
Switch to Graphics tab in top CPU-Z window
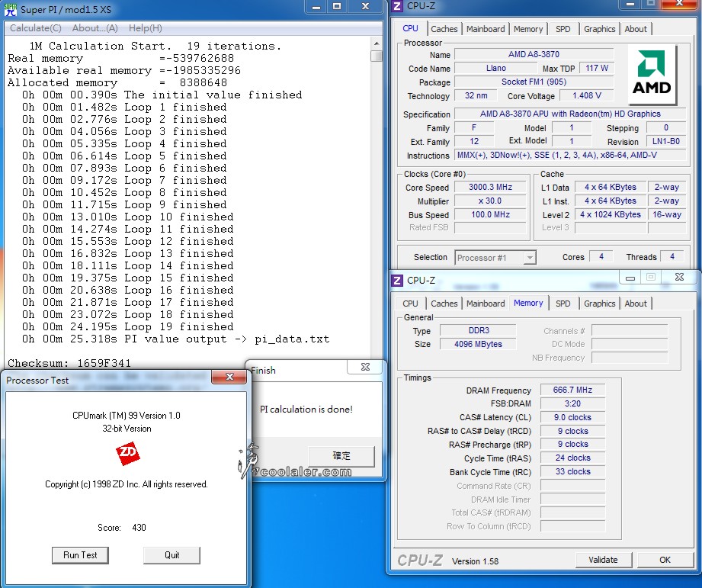pyautogui.click(x=599, y=29)
